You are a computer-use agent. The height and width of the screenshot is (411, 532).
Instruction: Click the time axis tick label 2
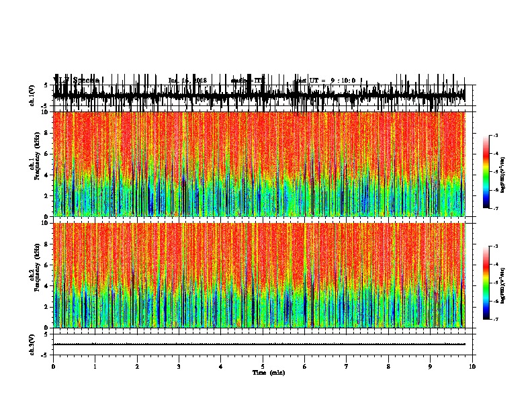pos(137,367)
